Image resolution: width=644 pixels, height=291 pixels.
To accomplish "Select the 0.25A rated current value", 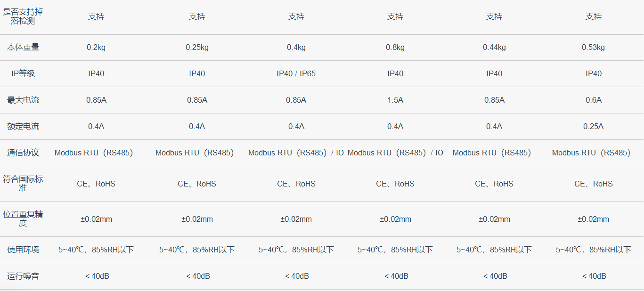I will click(593, 126).
